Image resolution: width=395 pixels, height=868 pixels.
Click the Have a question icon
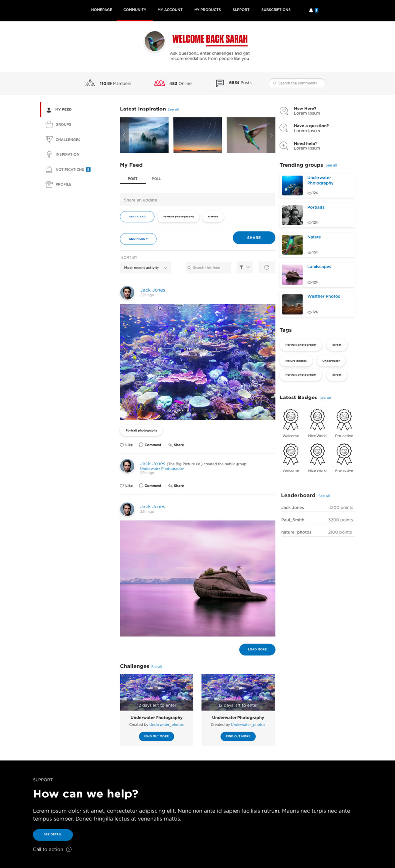(x=284, y=128)
